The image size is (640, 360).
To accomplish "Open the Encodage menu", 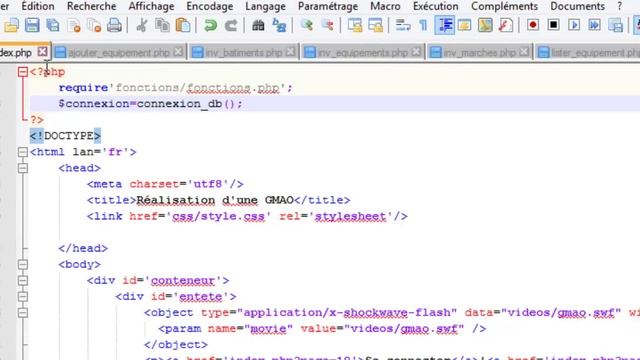I will (x=210, y=6).
